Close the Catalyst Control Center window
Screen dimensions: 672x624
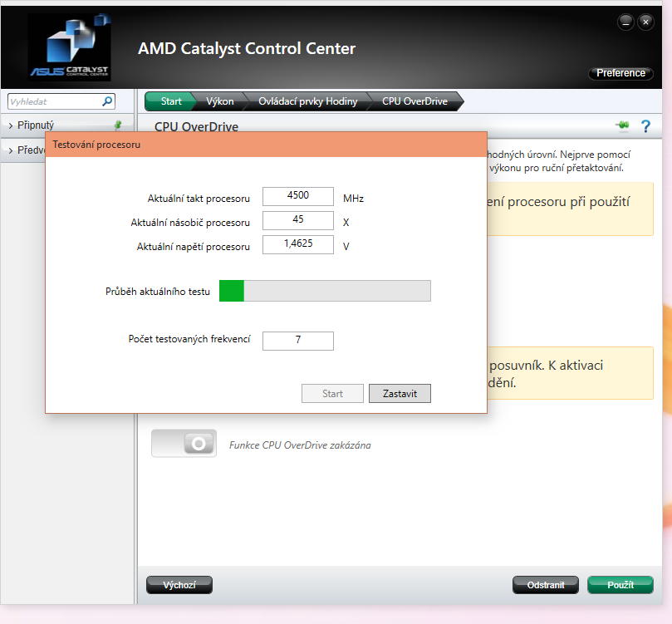pos(645,22)
